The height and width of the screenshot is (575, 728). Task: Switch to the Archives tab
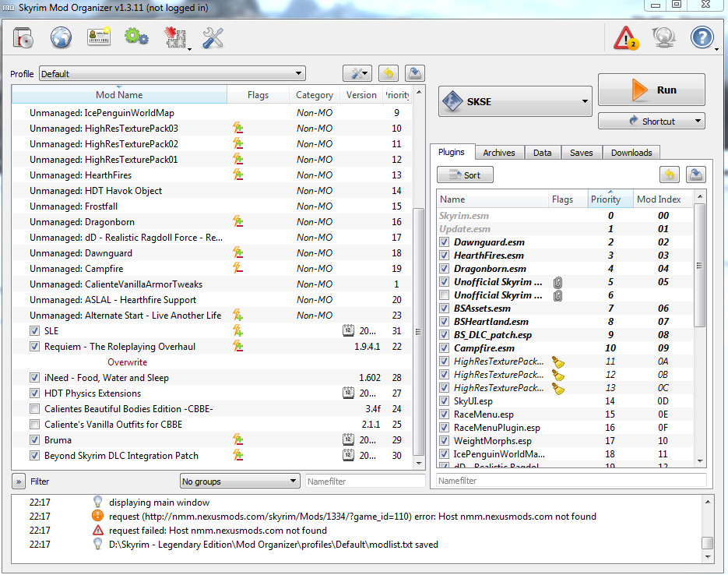(499, 153)
